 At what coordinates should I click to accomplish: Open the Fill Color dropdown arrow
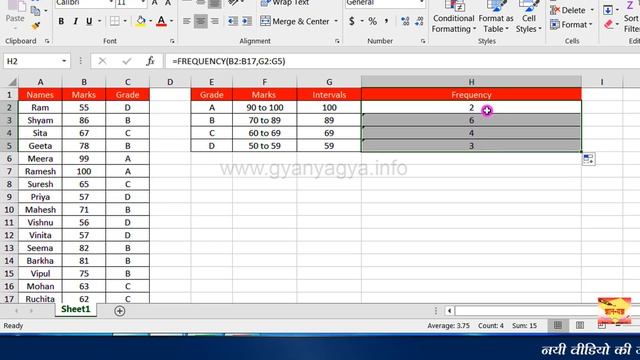tap(151, 21)
